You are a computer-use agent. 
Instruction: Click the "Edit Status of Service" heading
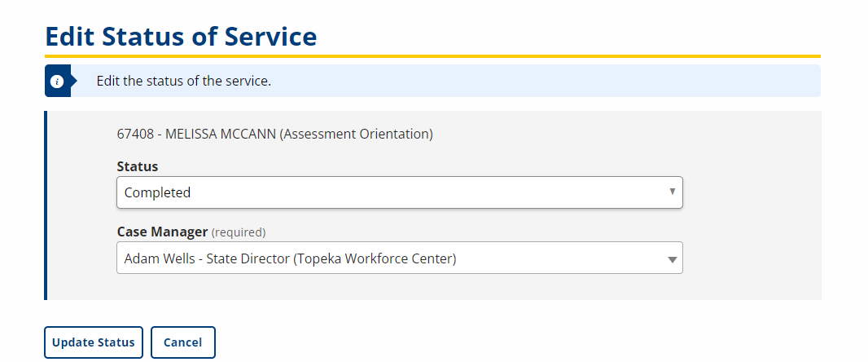[181, 36]
